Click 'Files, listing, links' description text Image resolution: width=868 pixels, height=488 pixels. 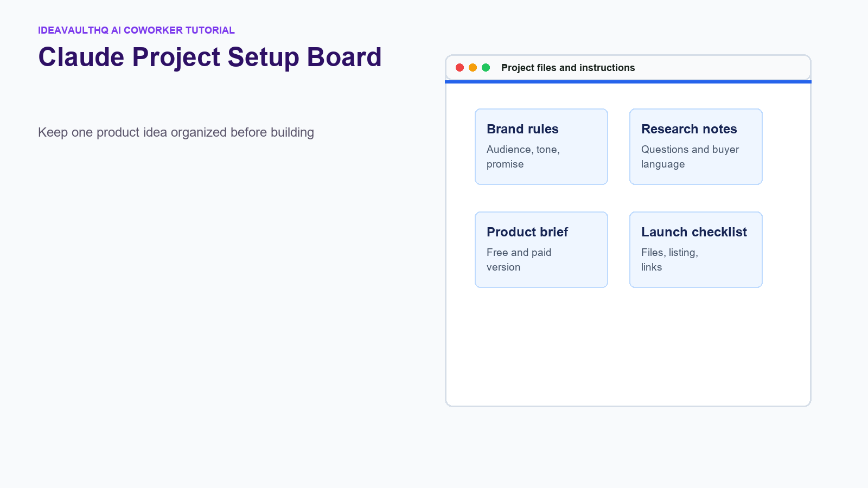pyautogui.click(x=669, y=260)
